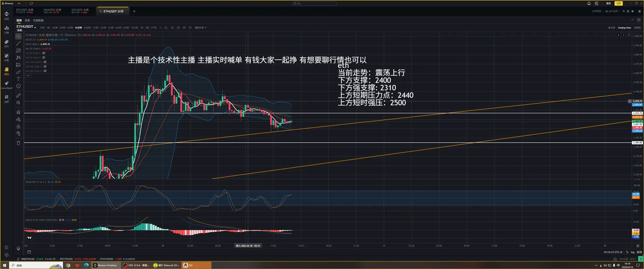Select the crosshair cursor tool
Screen dimensions: 644x269
(19, 36)
